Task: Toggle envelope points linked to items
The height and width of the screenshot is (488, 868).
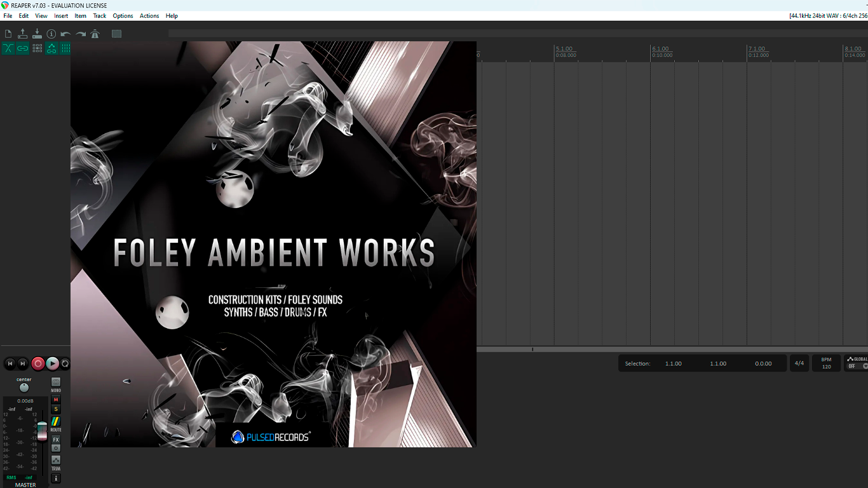Action: click(x=51, y=48)
